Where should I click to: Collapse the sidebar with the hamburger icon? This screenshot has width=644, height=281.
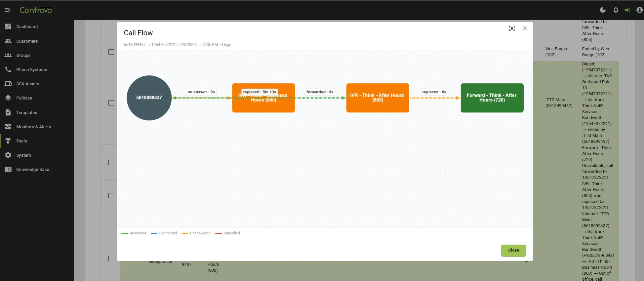(x=7, y=10)
